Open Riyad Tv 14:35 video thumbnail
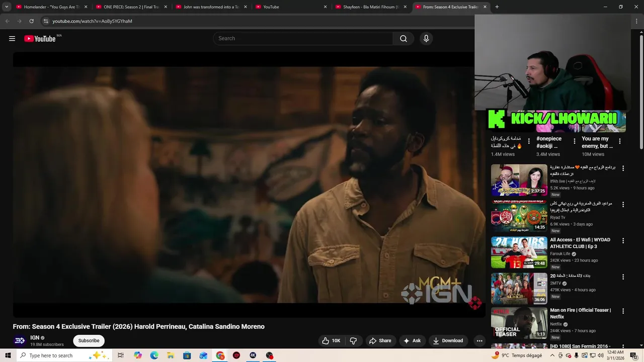Screen dimensions: 644x362 [x=519, y=216]
